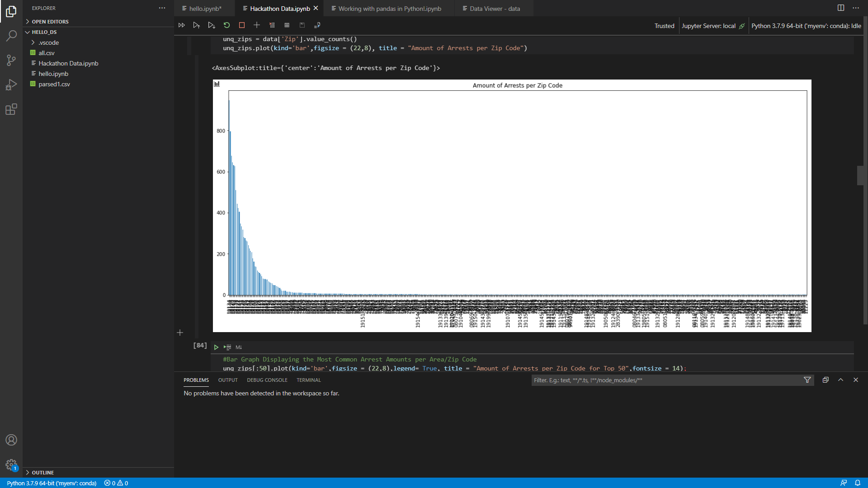Switch to the Data Viewer - data tab

pos(494,9)
